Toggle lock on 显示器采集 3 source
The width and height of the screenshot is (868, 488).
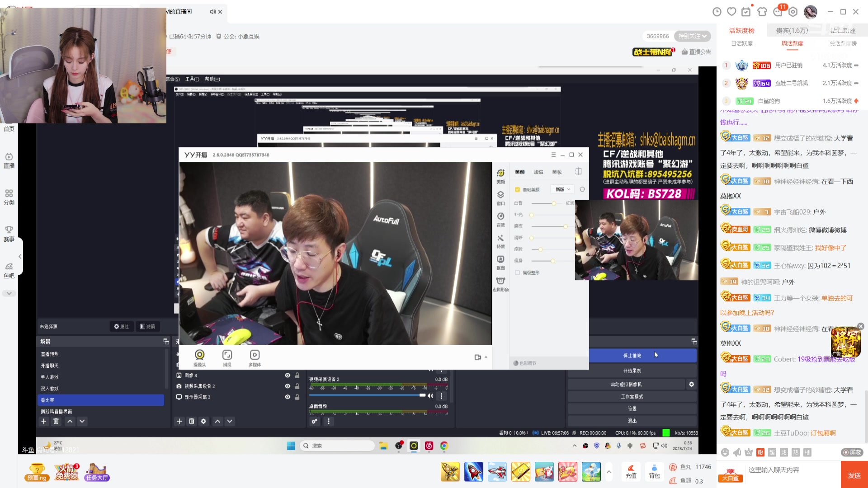pyautogui.click(x=297, y=397)
